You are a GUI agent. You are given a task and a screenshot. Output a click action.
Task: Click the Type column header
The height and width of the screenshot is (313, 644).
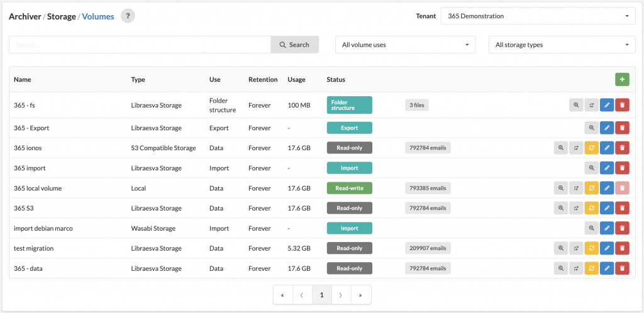point(138,80)
